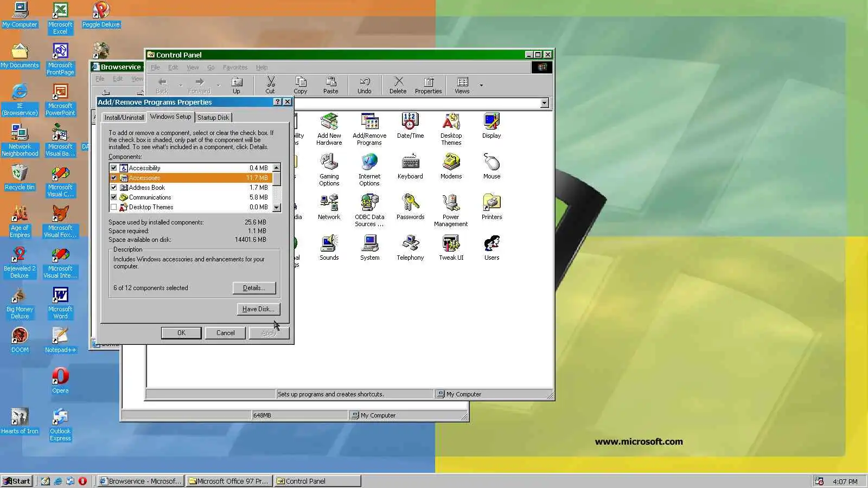Open the Sounds icon
This screenshot has width=868, height=488.
pos(329,248)
